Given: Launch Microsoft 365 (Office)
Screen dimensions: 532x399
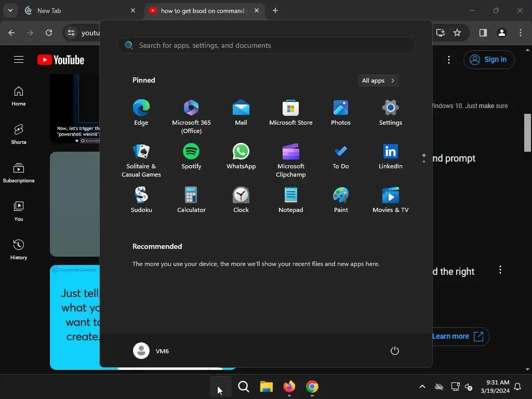Looking at the screenshot, I should click(191, 116).
